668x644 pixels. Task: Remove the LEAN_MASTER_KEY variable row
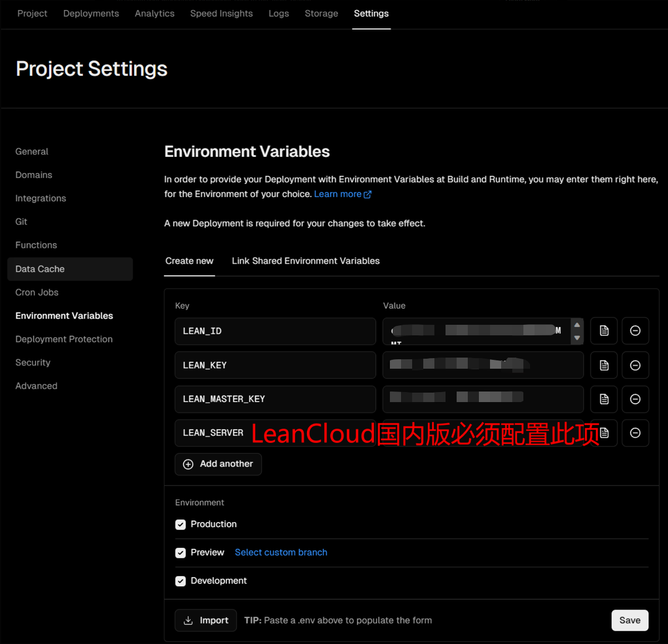click(635, 399)
